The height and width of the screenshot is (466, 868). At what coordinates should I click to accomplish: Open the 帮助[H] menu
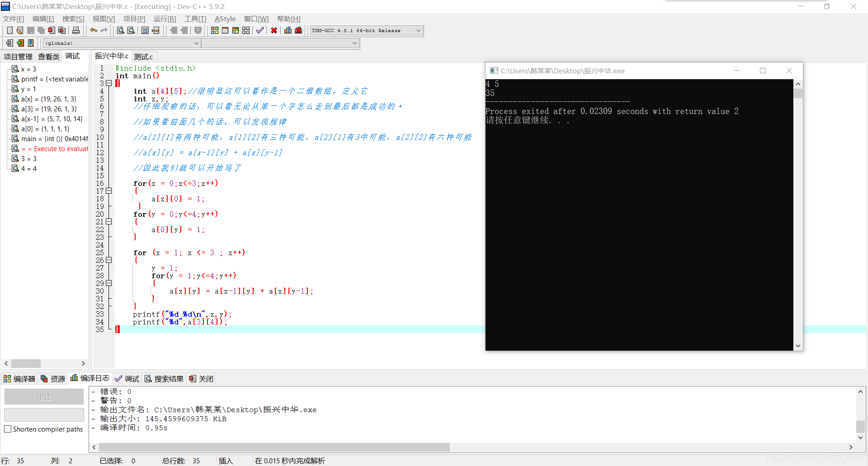289,19
